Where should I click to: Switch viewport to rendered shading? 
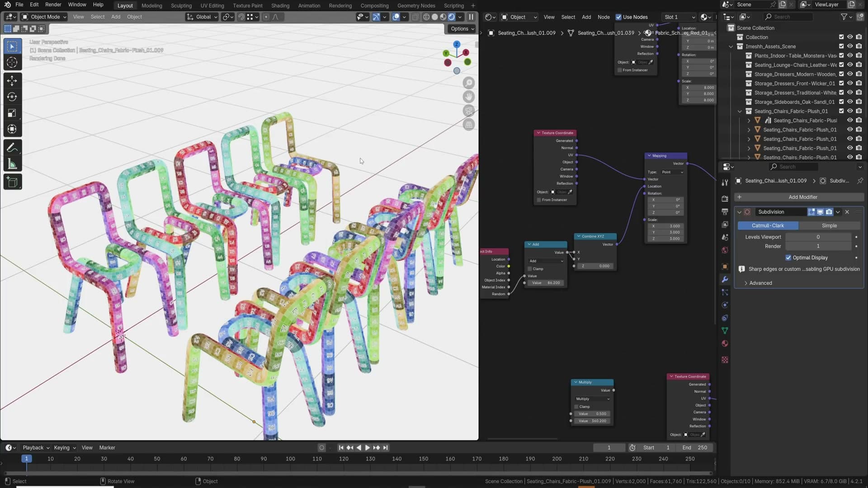click(x=452, y=17)
